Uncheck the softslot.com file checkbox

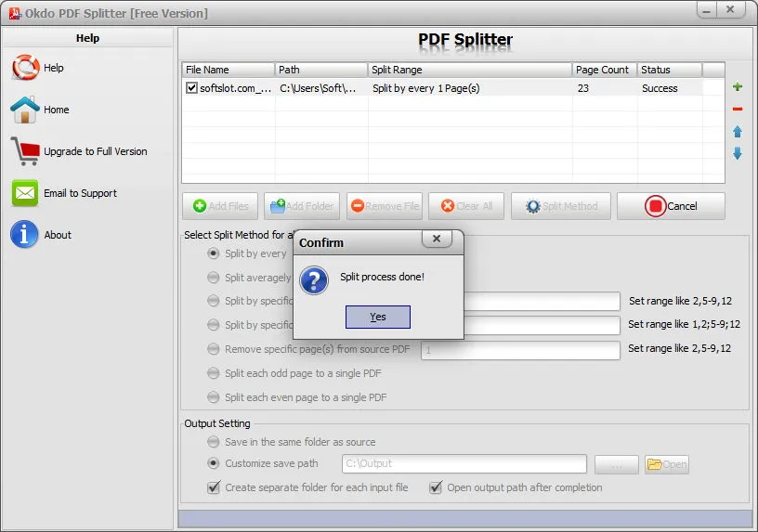pos(192,88)
